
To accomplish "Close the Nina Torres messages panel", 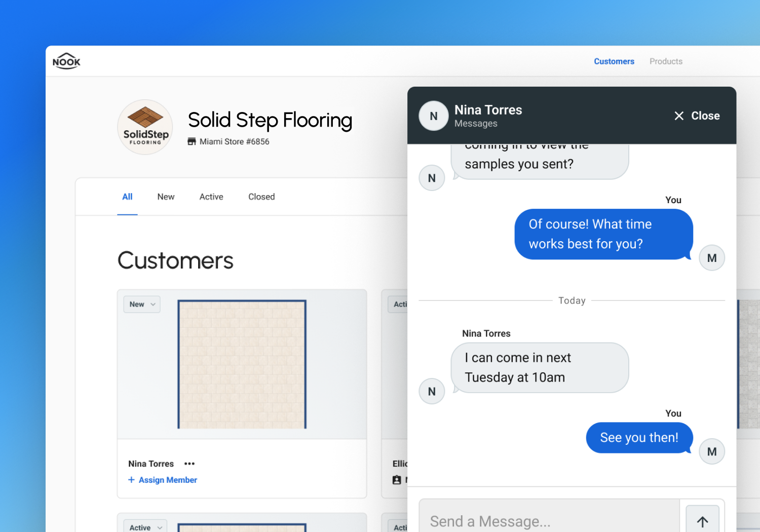I will point(697,116).
